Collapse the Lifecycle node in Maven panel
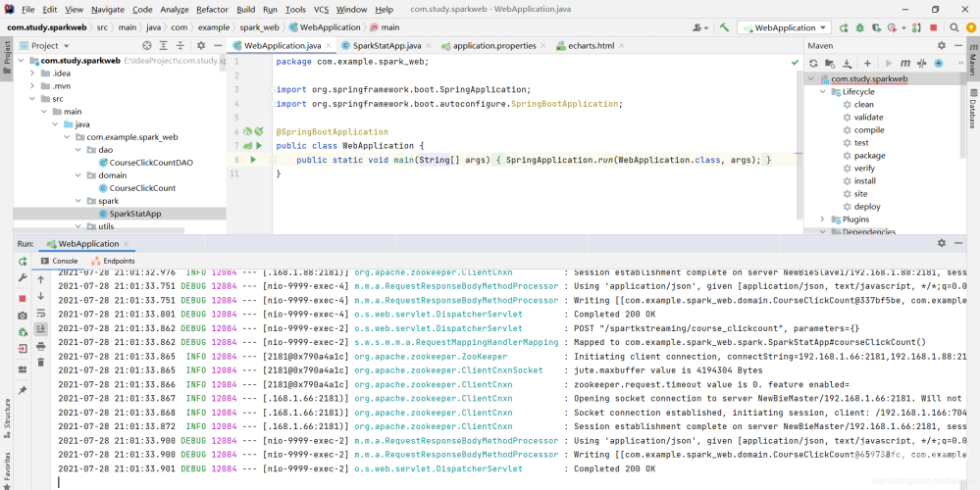 tap(823, 91)
